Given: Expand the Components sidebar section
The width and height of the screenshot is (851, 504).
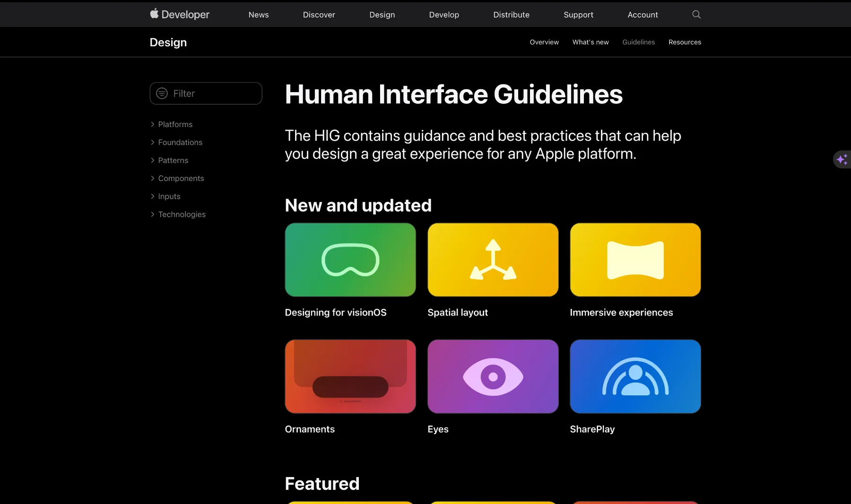Looking at the screenshot, I should click(181, 178).
